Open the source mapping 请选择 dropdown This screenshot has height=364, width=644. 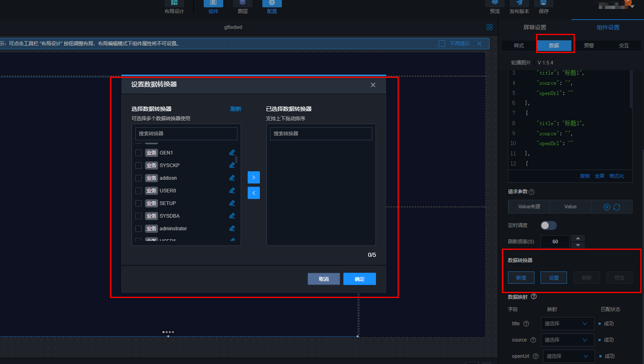(567, 340)
